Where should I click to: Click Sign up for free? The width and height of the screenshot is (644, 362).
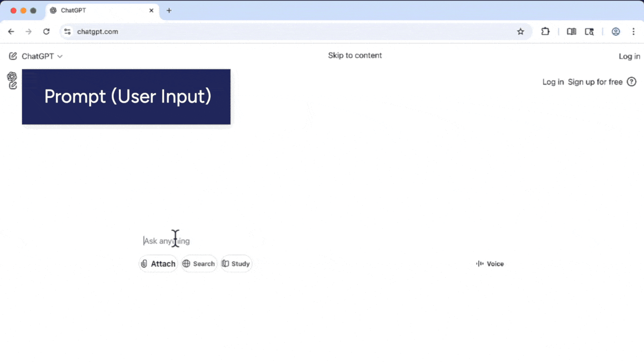coord(595,81)
